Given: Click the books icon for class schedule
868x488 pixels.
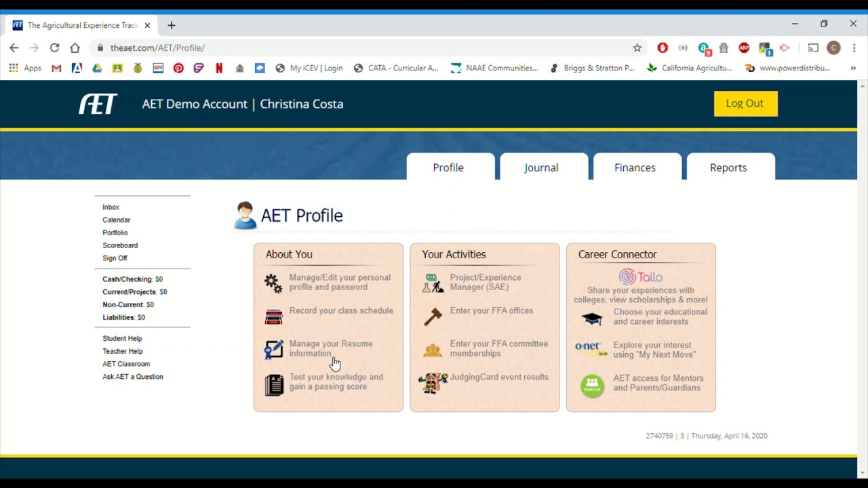Looking at the screenshot, I should (274, 317).
